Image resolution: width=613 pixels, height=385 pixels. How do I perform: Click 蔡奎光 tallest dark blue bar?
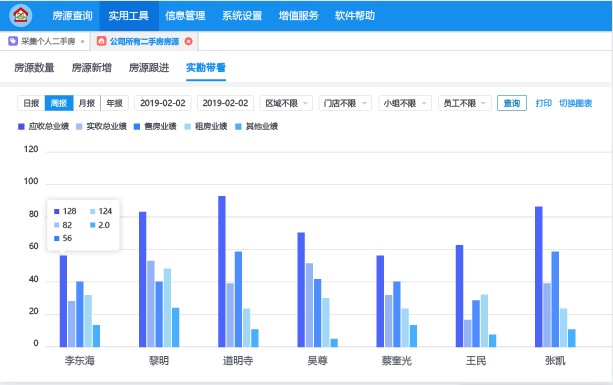(380, 301)
